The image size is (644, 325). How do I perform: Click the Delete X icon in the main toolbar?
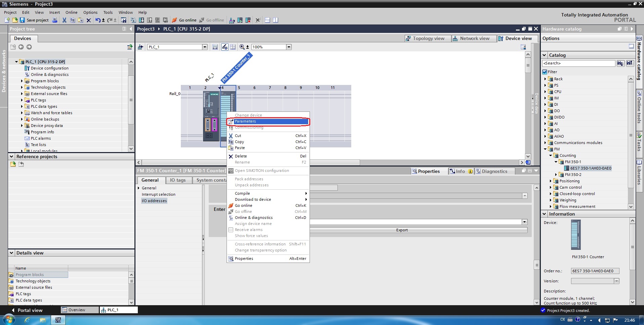pos(89,20)
